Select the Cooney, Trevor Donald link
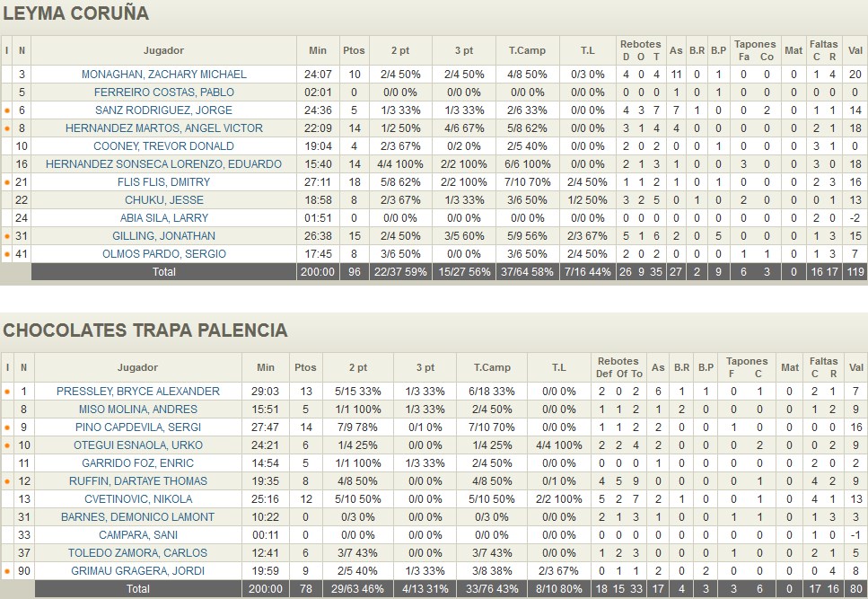 (x=163, y=146)
